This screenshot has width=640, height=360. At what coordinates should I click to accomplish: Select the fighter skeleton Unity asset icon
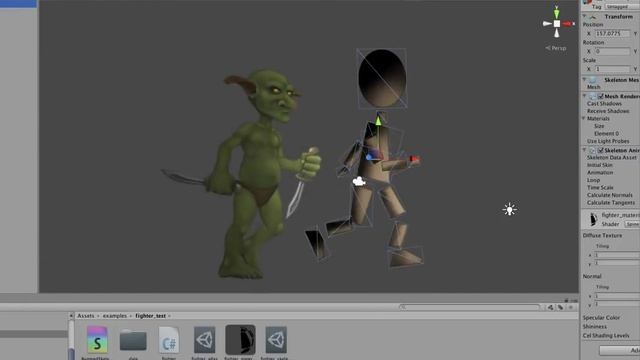[x=276, y=340]
